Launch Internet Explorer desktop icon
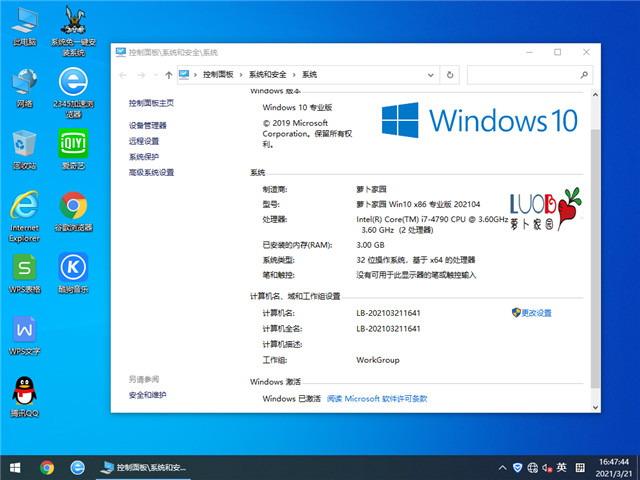Image resolution: width=640 pixels, height=480 pixels. 24,217
